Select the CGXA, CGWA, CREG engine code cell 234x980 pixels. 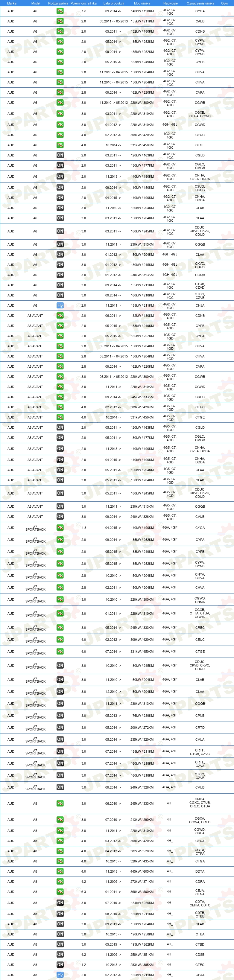[x=200, y=820]
